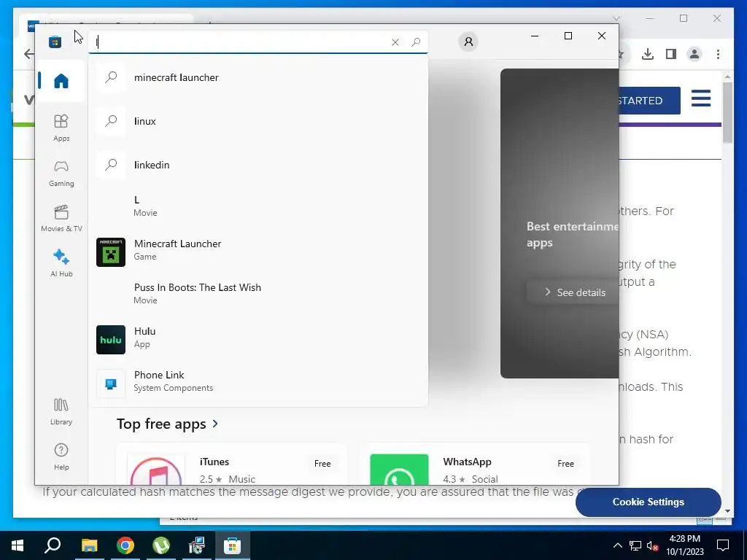This screenshot has width=747, height=560.
Task: Switch to Chrome in taskbar
Action: [125, 545]
